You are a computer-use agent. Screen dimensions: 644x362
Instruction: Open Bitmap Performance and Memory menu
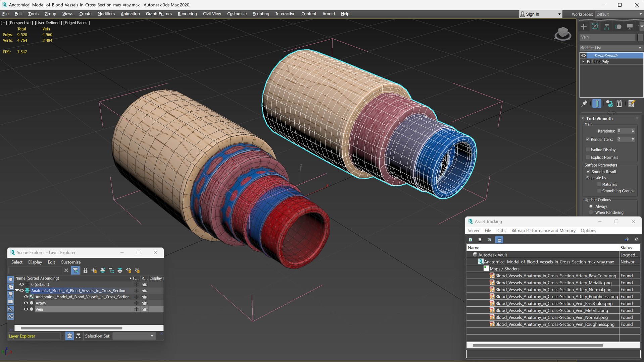(543, 231)
